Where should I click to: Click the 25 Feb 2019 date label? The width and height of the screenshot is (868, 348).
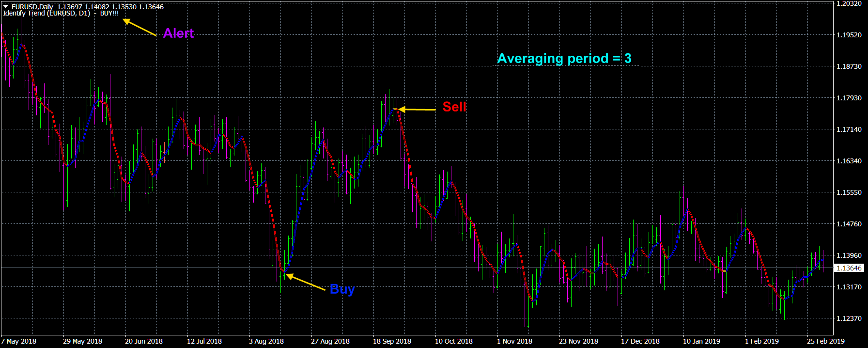826,341
